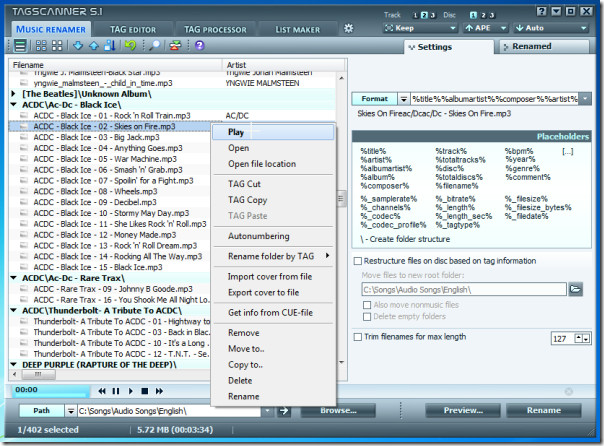Open the format string dropdown arrow
Viewport: 604px width, 446px height.
(x=585, y=99)
